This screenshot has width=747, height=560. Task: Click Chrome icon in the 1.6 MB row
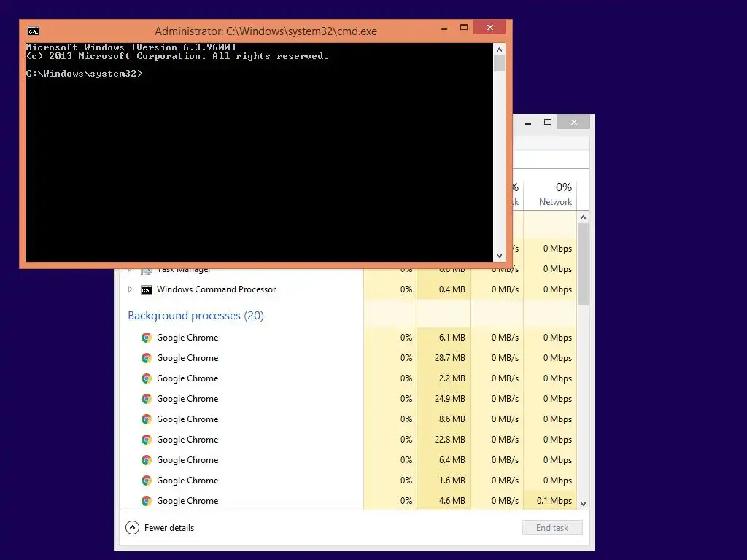pos(147,481)
